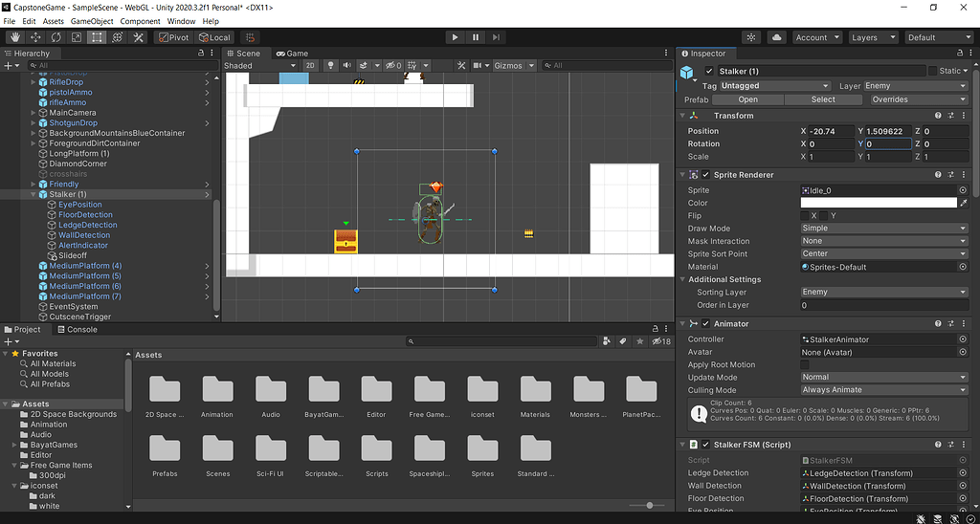The width and height of the screenshot is (980, 524).
Task: Click the Pause button
Action: point(476,37)
